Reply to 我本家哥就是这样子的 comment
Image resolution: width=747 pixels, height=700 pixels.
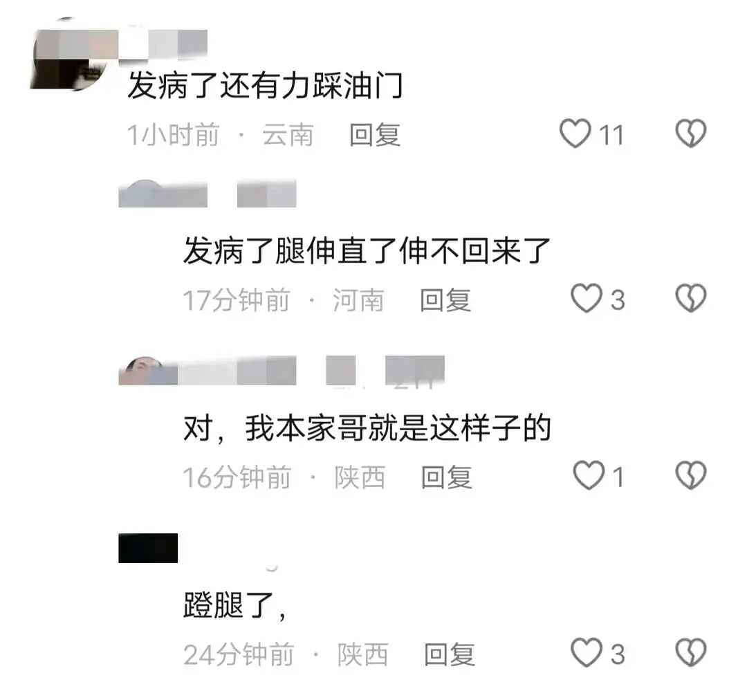click(447, 477)
